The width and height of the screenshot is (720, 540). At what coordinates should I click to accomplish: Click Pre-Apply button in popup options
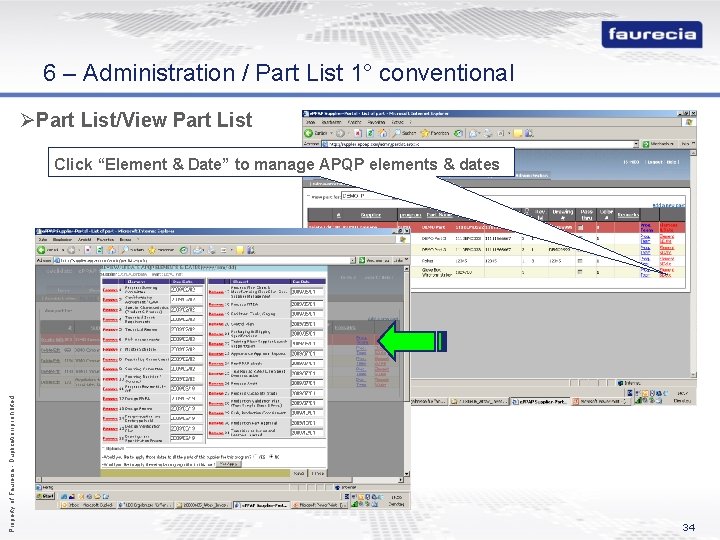click(228, 464)
